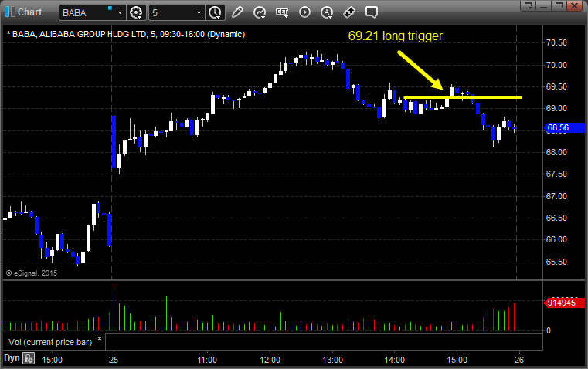
Task: Click the 67.50 price axis label
Action: (x=556, y=174)
